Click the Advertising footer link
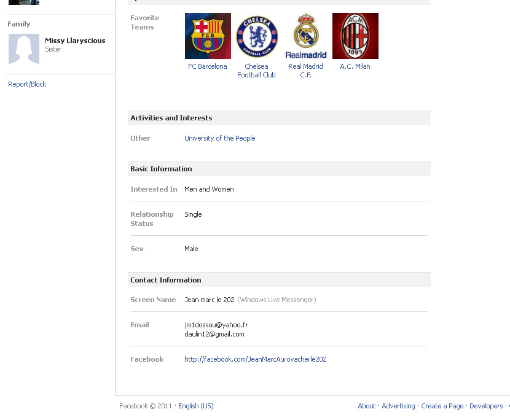Viewport: 510px width, 420px height. coord(398,406)
